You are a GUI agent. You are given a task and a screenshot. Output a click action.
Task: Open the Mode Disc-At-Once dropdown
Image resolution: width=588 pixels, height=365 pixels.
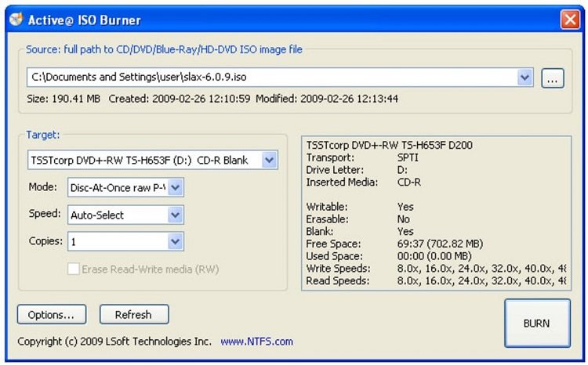point(175,187)
